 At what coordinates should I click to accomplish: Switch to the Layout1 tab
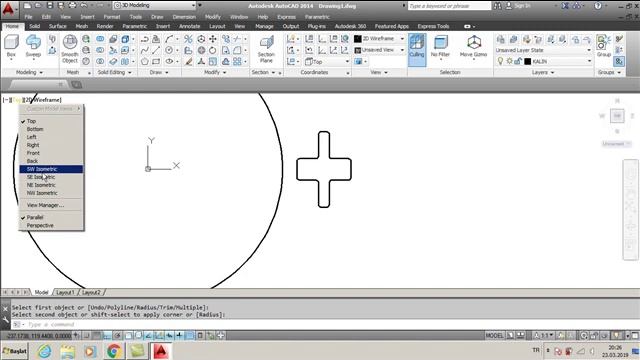point(65,292)
